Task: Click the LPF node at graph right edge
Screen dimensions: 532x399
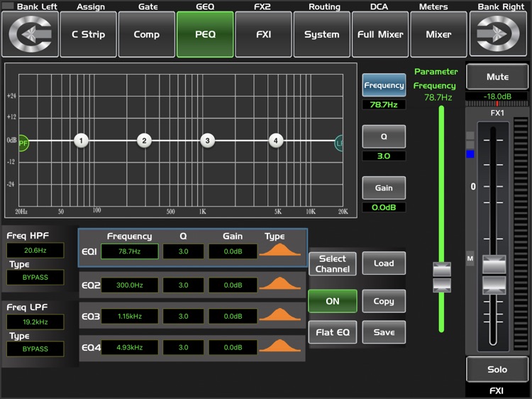Action: tap(340, 143)
